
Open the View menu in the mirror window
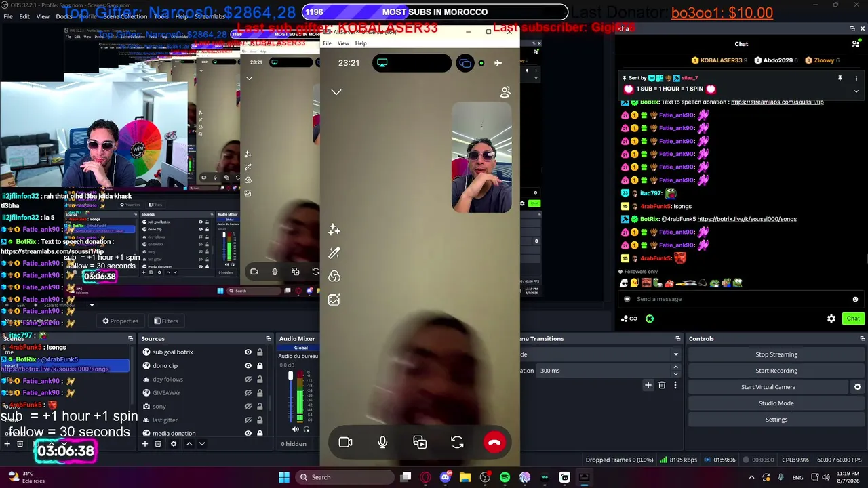343,43
